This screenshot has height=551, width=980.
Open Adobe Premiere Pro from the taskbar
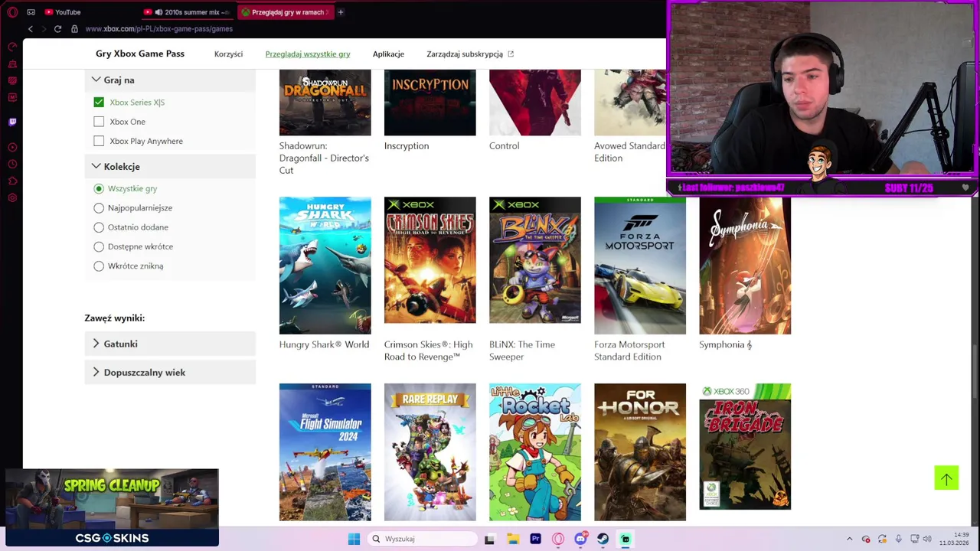click(535, 539)
